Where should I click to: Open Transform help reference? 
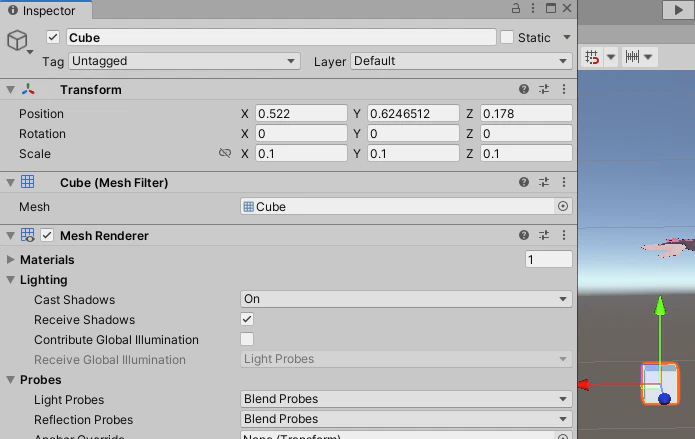[x=523, y=89]
